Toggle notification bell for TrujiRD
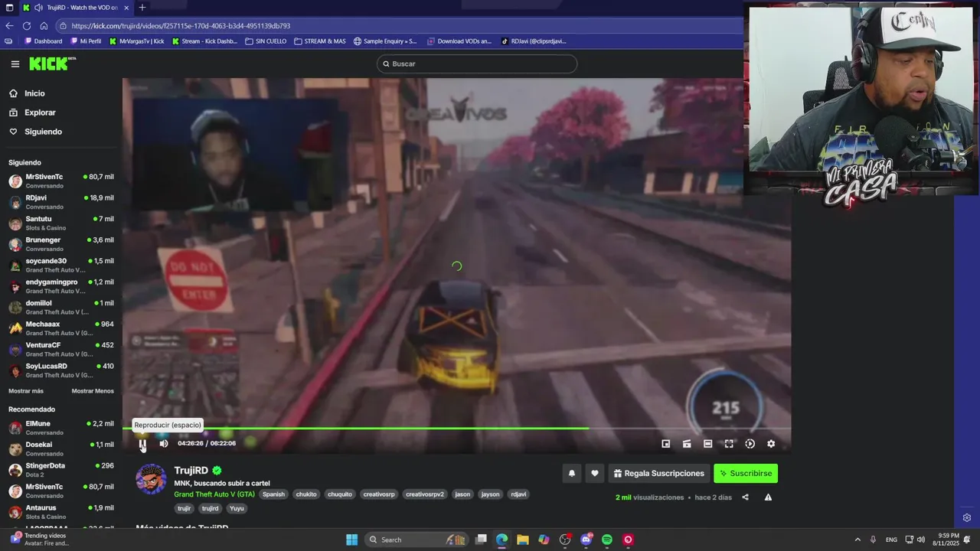Screen dimensions: 980x551 pyautogui.click(x=572, y=474)
